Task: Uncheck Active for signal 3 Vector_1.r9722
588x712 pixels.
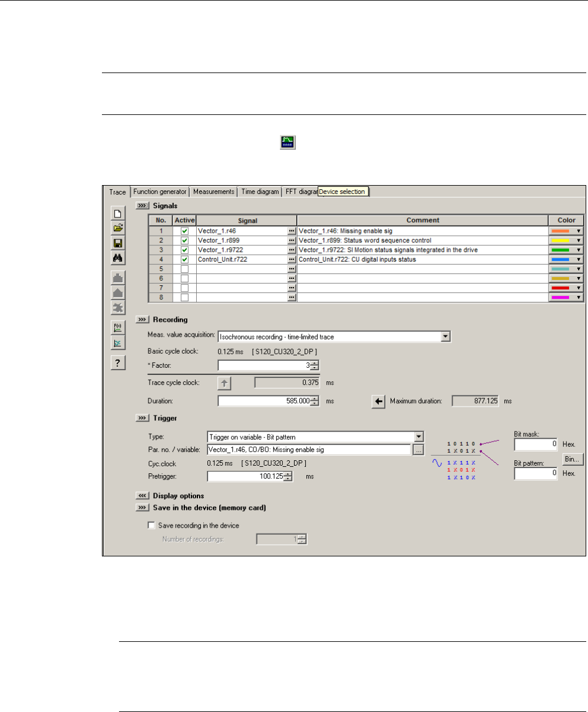Action: click(184, 250)
